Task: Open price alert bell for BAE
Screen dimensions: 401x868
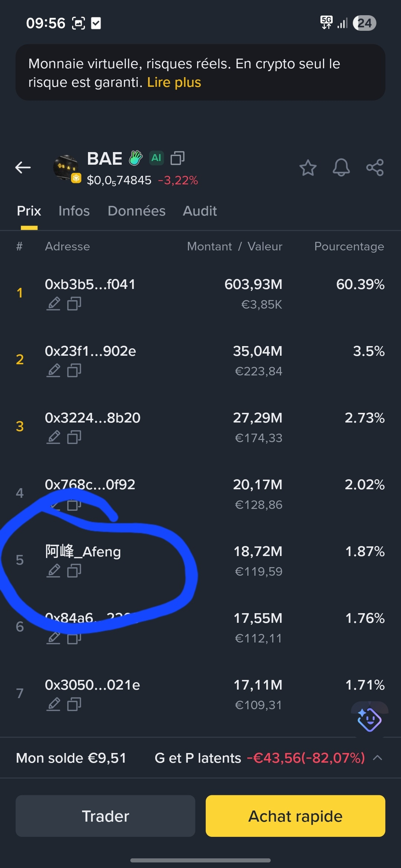Action: (341, 168)
